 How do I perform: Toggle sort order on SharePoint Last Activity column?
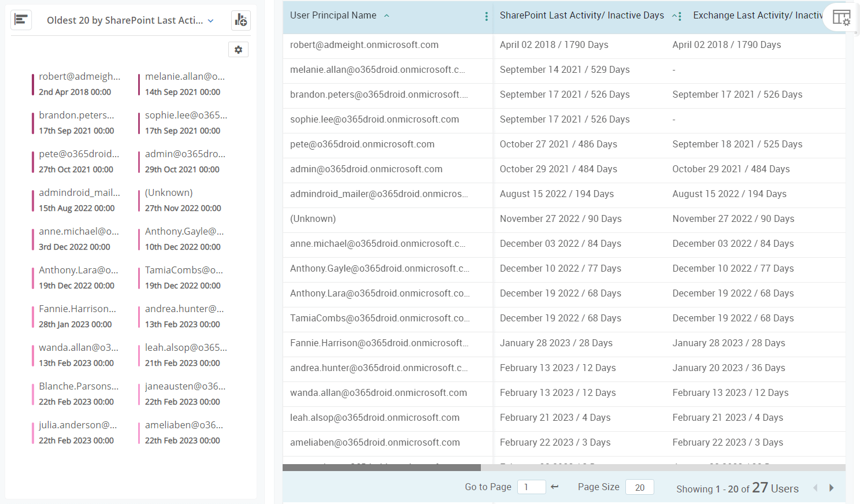click(x=674, y=16)
